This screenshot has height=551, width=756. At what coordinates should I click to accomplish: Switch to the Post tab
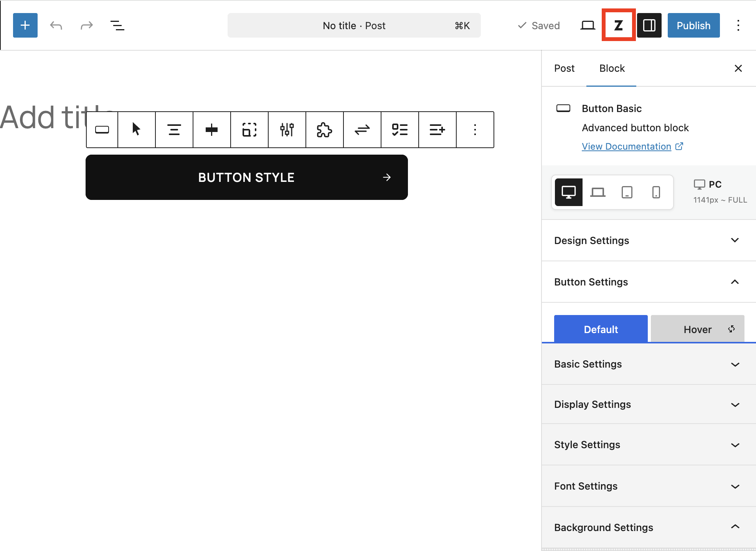pos(564,68)
